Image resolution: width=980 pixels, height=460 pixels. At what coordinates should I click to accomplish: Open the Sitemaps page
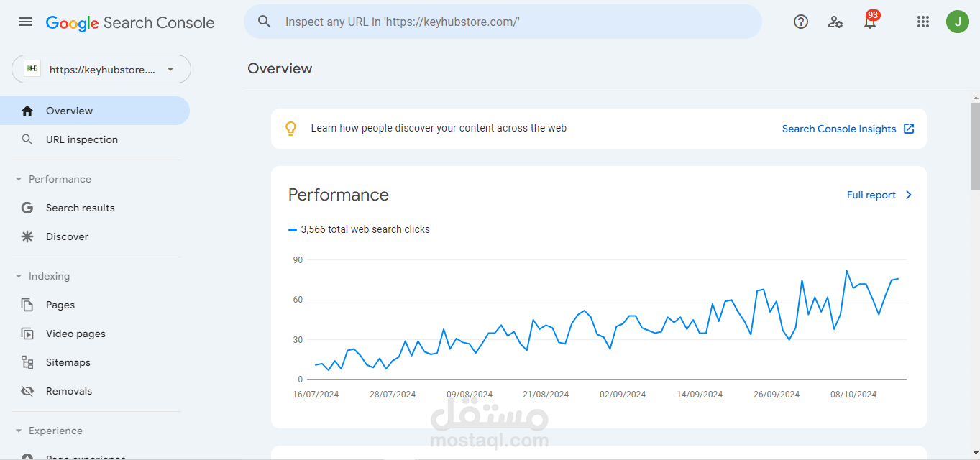point(95,362)
